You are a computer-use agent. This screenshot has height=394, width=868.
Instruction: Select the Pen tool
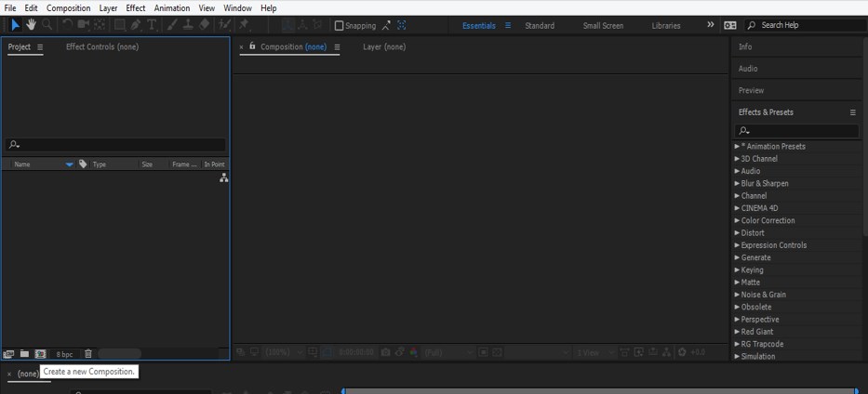click(136, 25)
